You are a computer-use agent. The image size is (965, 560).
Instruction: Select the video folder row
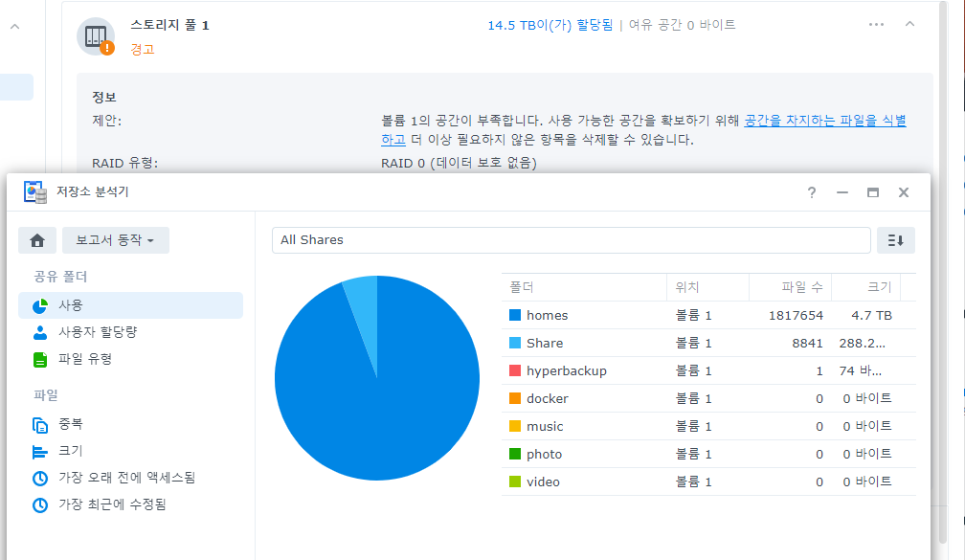(709, 482)
